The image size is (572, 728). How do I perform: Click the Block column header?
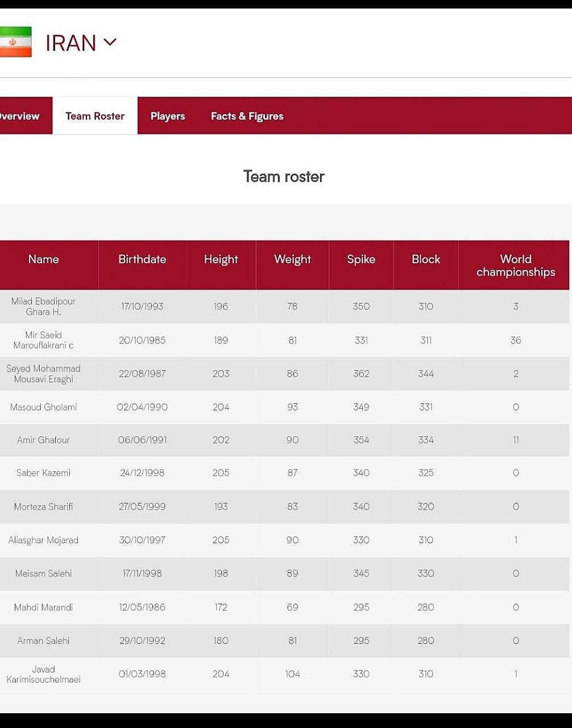coord(426,259)
